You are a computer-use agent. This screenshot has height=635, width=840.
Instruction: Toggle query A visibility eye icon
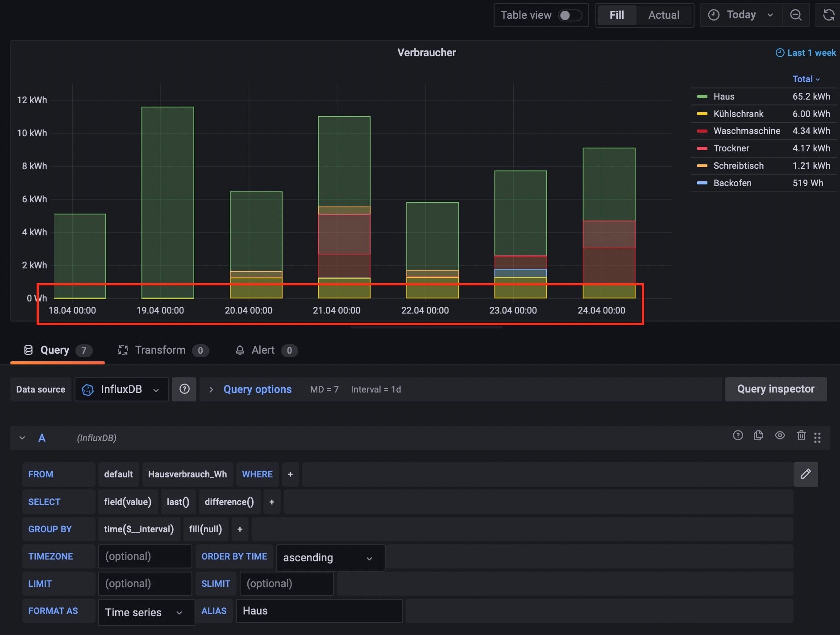pos(780,435)
